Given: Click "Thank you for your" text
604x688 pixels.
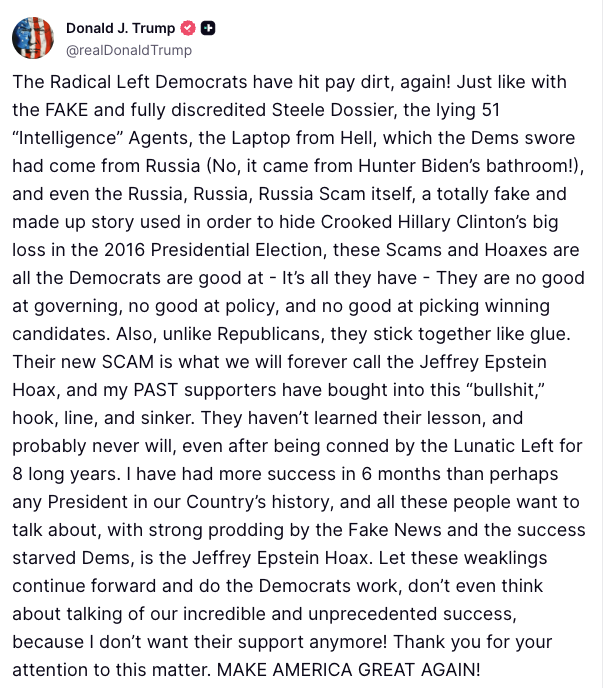Looking at the screenshot, I should point(472,642).
